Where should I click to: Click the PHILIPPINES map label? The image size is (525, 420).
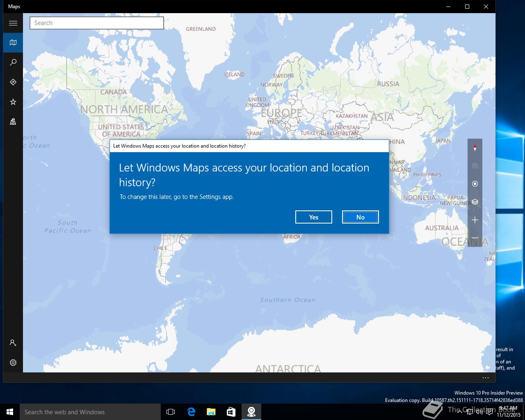(x=427, y=174)
